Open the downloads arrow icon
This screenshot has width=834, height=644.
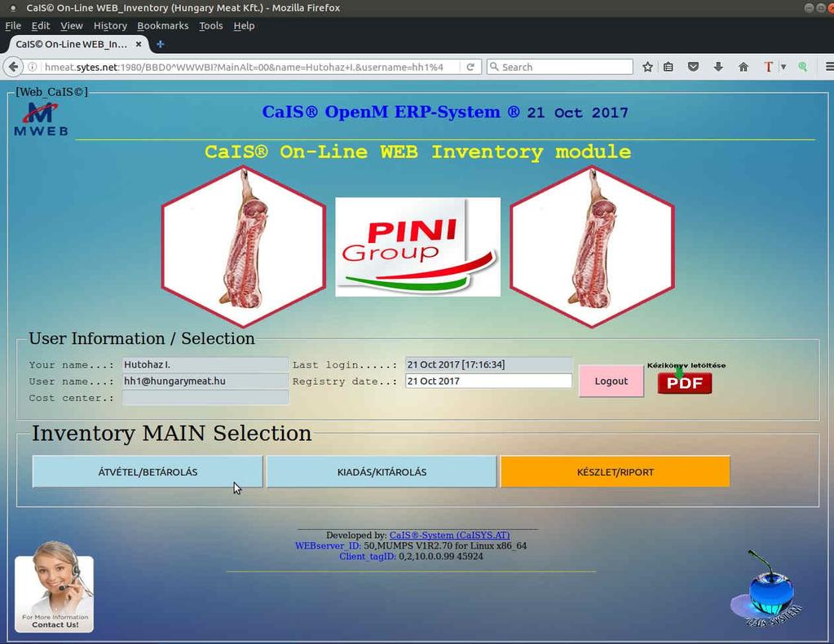click(x=718, y=67)
